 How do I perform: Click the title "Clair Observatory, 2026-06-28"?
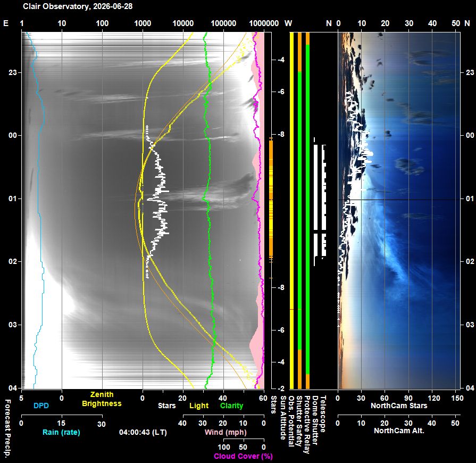point(78,6)
